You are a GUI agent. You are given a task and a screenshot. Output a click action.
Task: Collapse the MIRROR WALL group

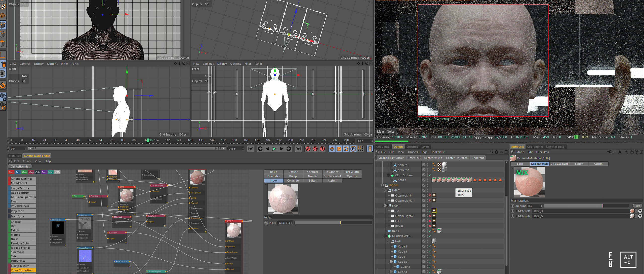385,236
